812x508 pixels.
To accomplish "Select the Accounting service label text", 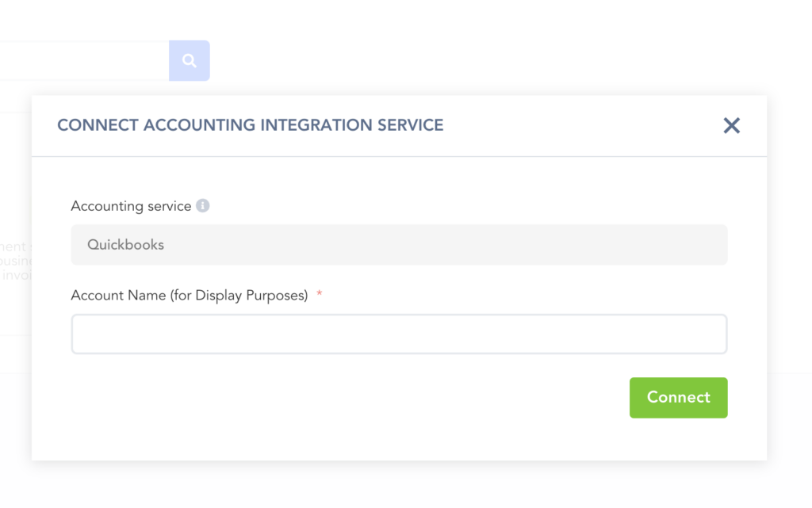I will click(131, 206).
